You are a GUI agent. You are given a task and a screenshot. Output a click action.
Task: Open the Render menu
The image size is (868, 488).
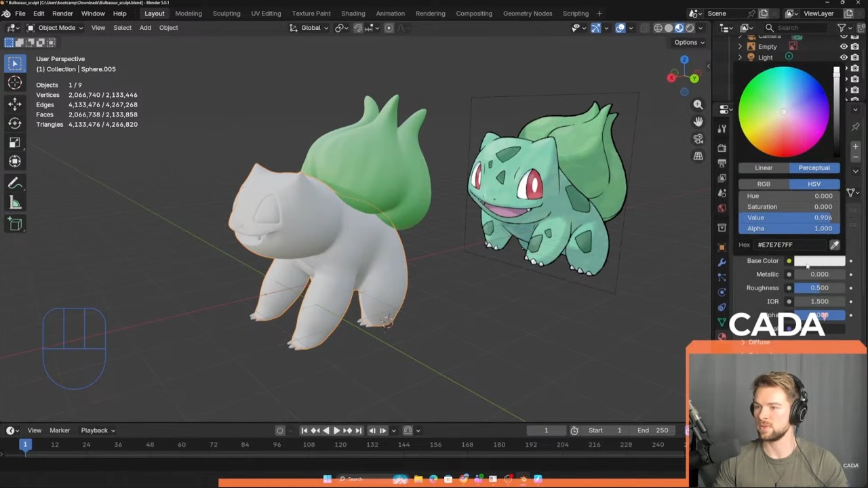62,14
